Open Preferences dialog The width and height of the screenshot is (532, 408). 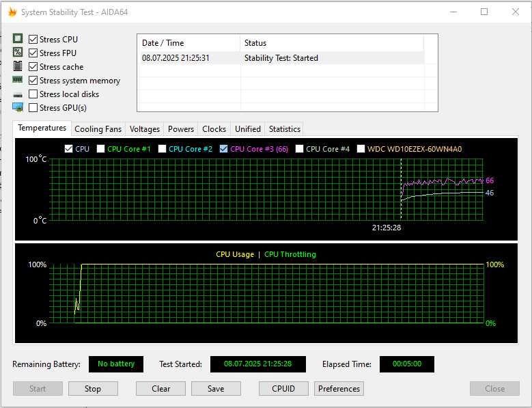tap(339, 389)
